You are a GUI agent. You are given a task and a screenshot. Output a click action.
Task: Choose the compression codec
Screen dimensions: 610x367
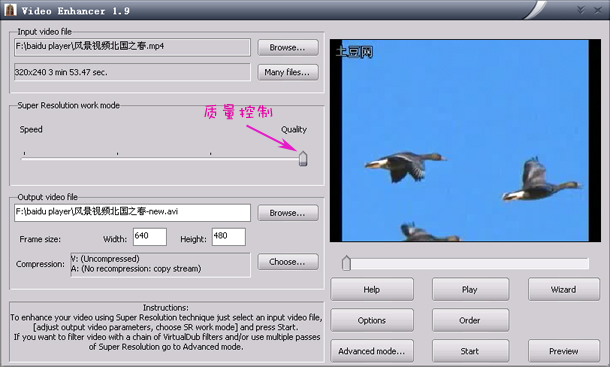pyautogui.click(x=288, y=262)
